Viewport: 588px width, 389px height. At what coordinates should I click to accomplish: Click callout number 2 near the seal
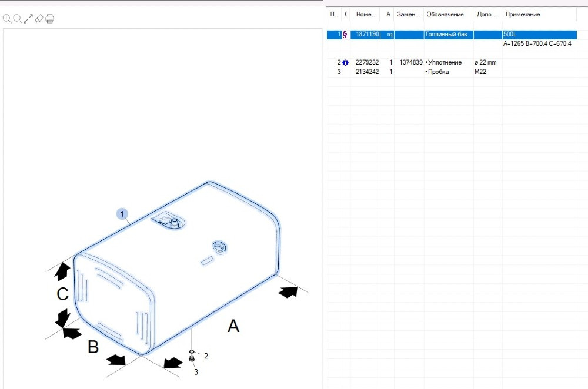(206, 356)
